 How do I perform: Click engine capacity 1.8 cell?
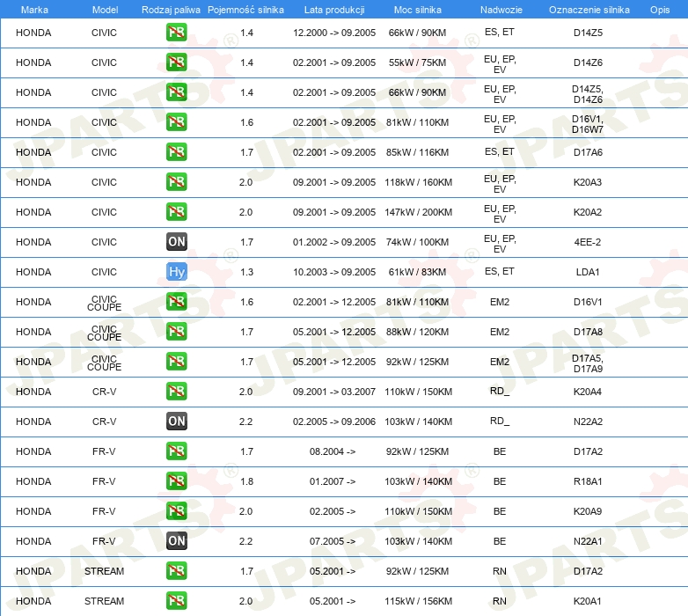coord(246,481)
